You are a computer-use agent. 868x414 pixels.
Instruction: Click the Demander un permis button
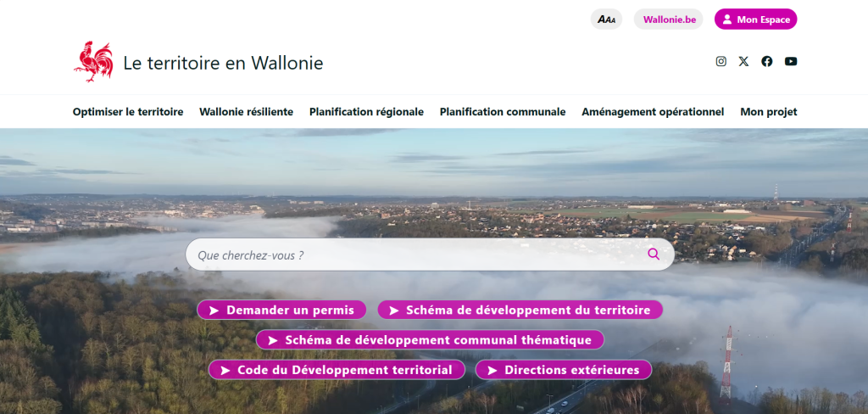281,310
